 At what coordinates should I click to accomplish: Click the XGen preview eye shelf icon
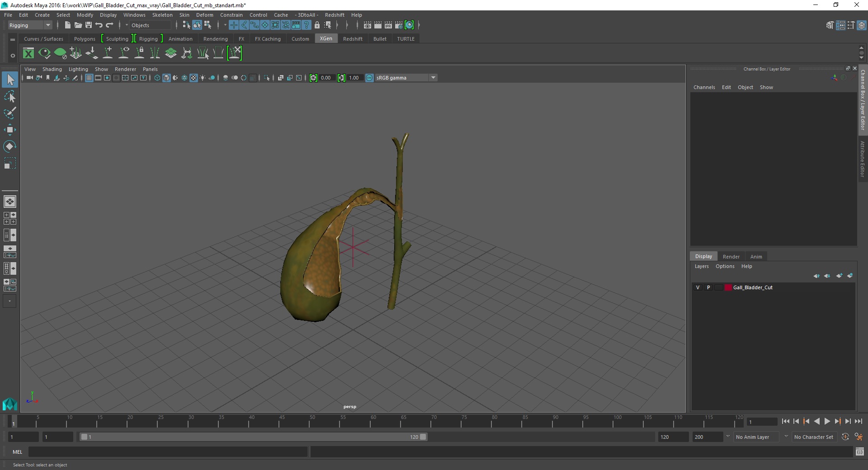[44, 53]
